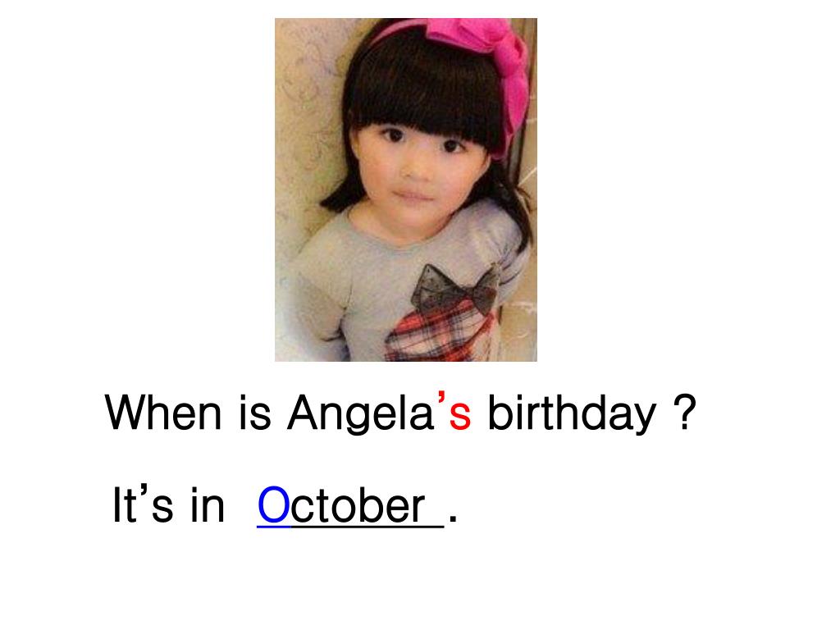Click the word "in" before October
840x630 pixels.
(208, 504)
